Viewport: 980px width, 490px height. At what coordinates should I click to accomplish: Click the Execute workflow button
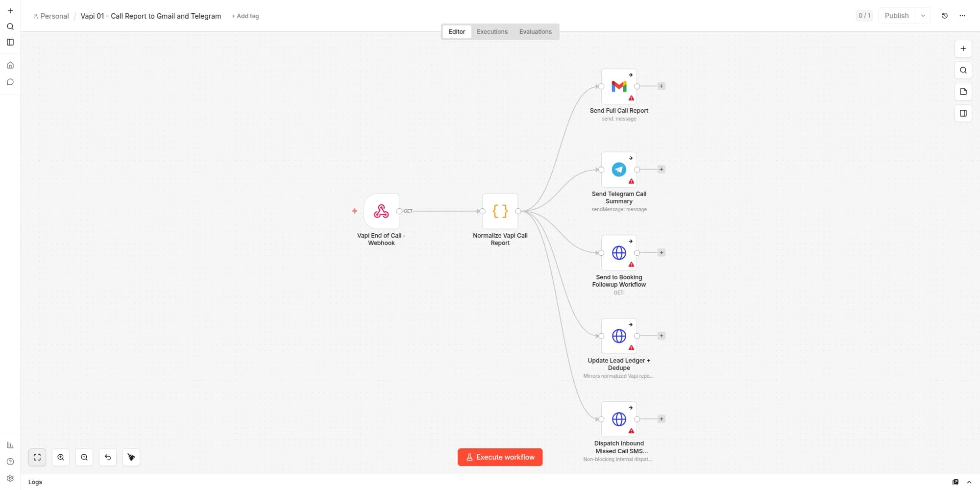500,457
